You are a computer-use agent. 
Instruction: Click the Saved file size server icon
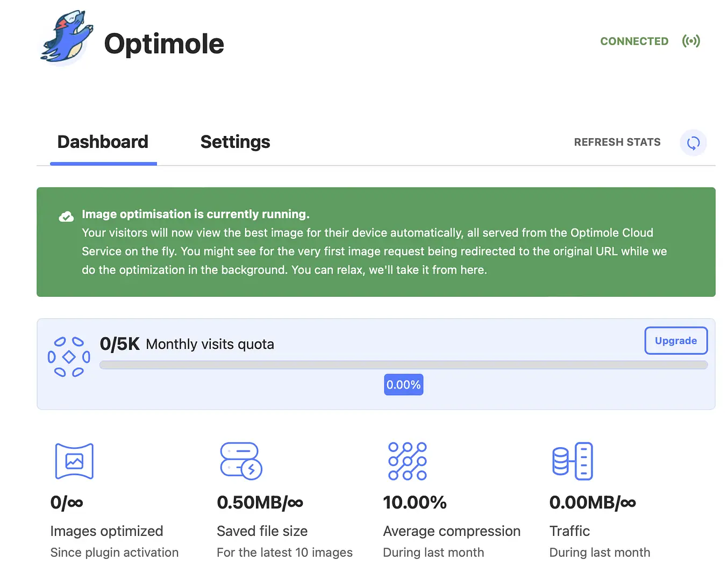pyautogui.click(x=240, y=461)
